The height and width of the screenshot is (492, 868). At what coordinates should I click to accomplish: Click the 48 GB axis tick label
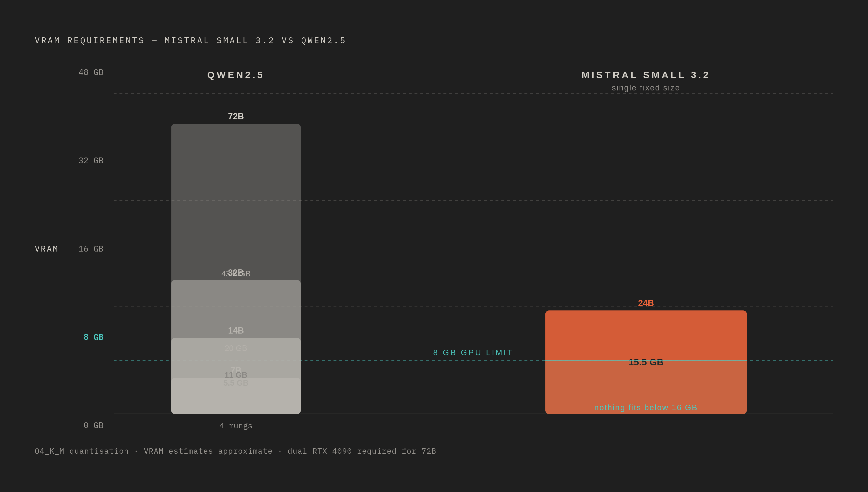point(91,72)
